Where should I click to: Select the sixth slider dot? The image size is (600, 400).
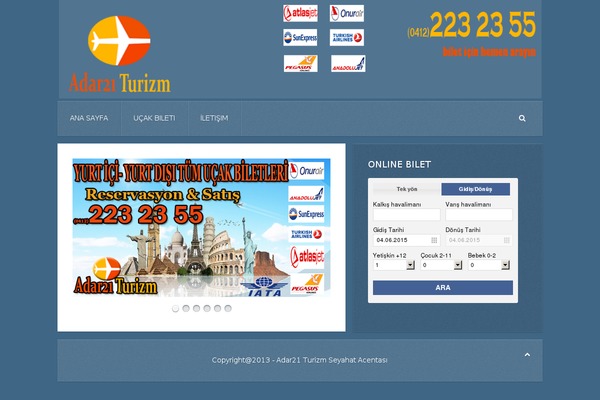[228, 309]
